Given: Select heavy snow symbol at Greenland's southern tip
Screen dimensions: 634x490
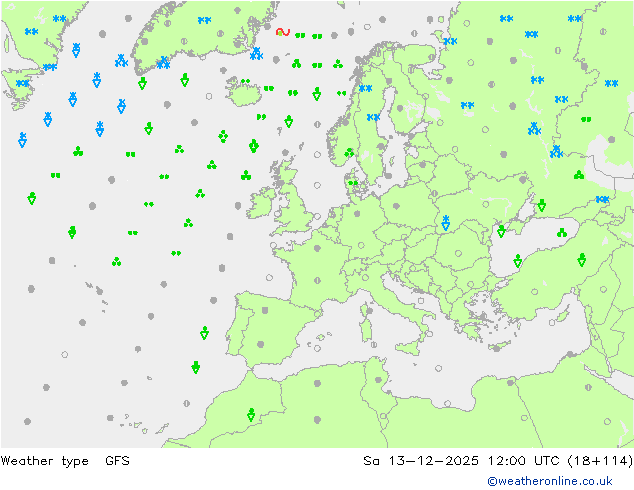Looking at the screenshot, I should pos(163,63).
